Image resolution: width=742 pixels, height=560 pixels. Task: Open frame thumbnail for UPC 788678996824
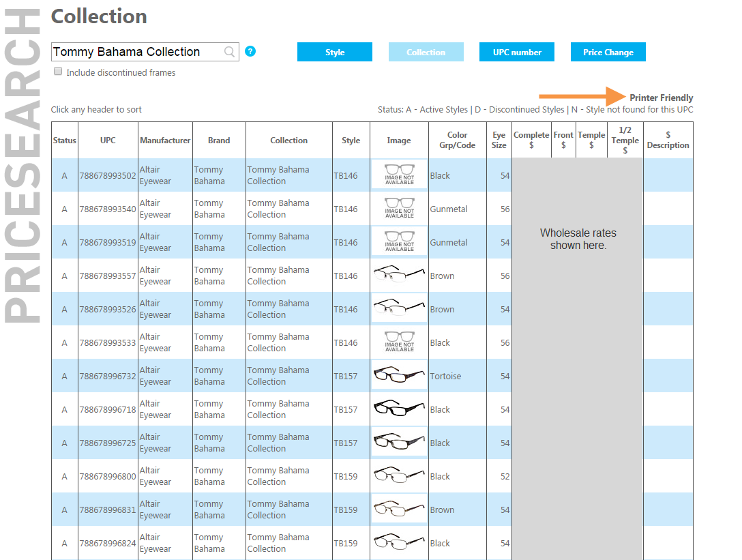[x=400, y=543]
